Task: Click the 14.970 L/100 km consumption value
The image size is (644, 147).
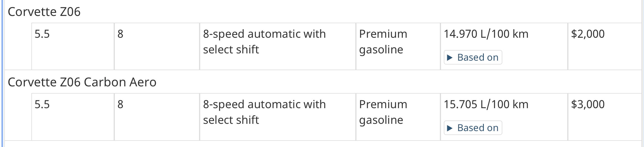Action: [x=486, y=34]
